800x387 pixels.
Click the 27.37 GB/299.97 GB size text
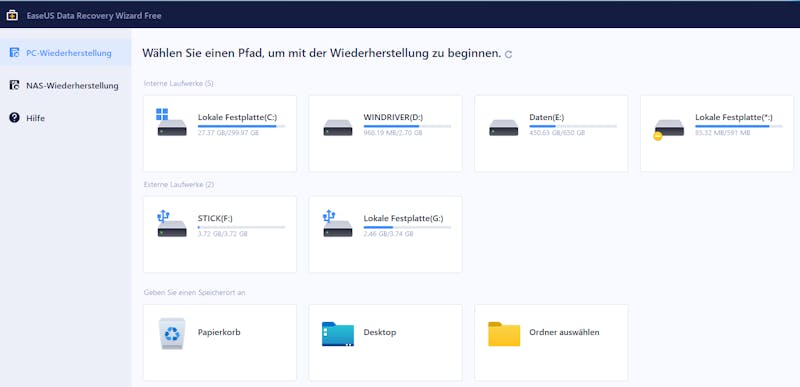coord(228,133)
